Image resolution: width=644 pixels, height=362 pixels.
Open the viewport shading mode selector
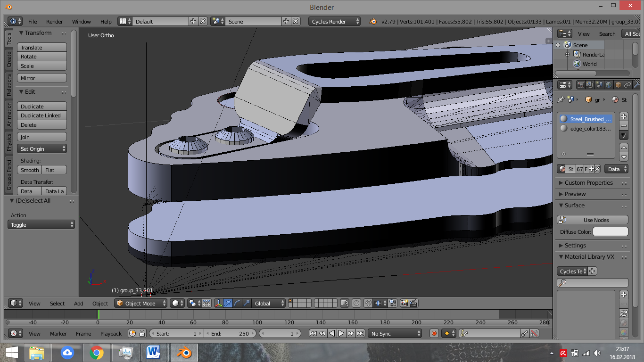click(177, 303)
